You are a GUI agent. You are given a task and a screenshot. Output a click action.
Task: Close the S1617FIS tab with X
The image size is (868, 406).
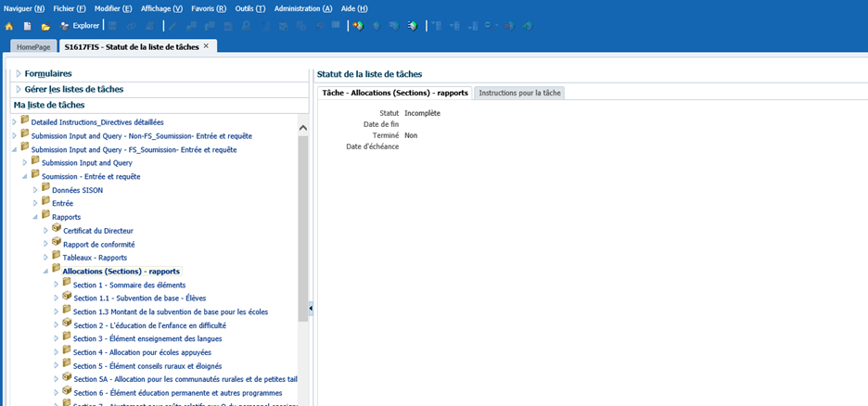tap(207, 46)
